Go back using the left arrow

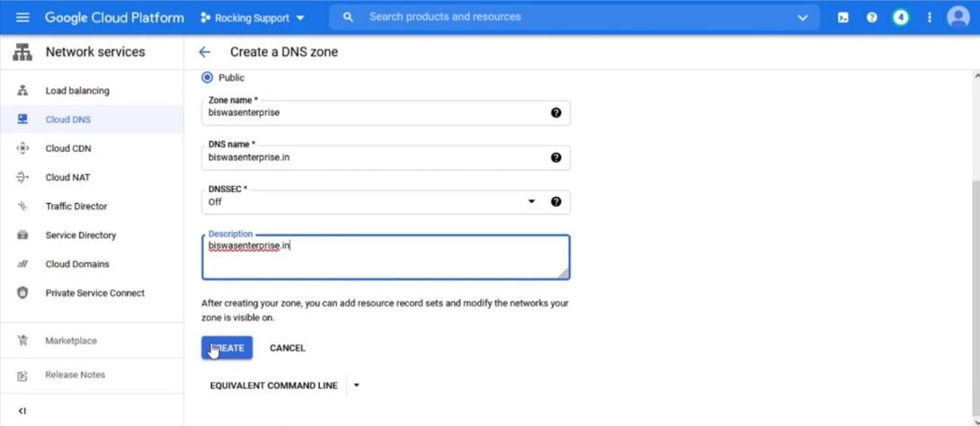[205, 52]
